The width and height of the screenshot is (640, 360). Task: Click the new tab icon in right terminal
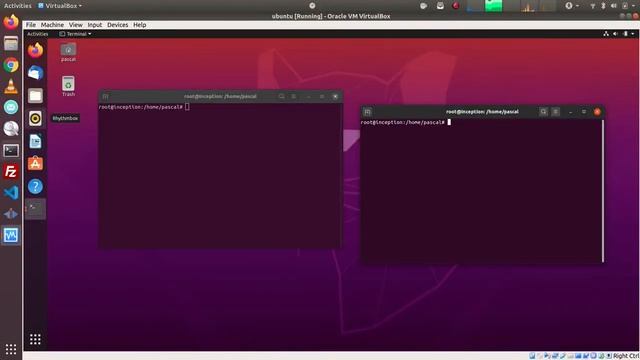click(x=367, y=112)
